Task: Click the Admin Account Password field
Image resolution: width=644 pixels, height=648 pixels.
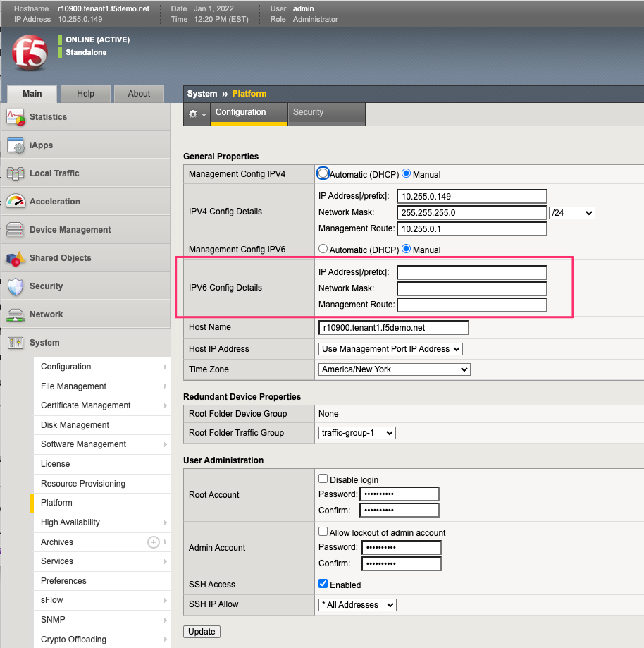Action: tap(402, 547)
